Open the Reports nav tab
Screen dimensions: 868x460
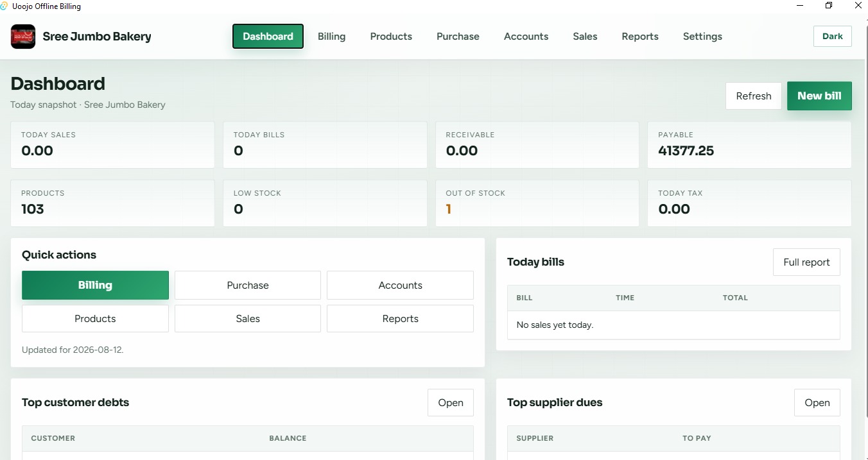pyautogui.click(x=640, y=37)
